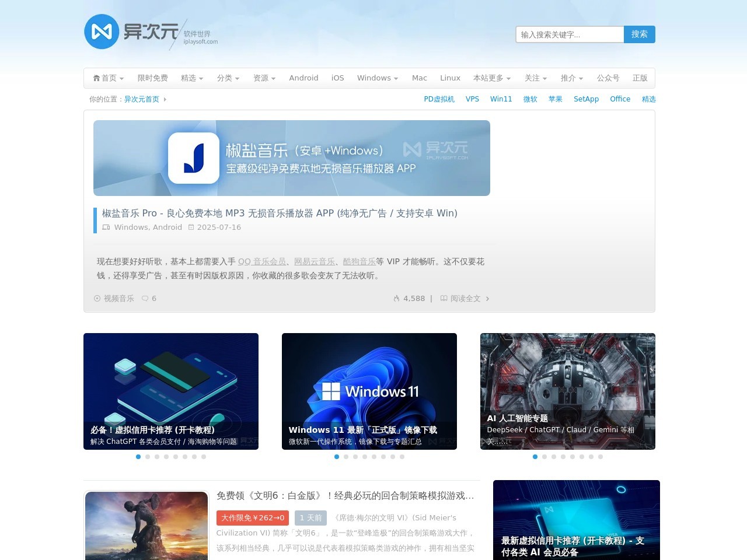Image resolution: width=747 pixels, height=560 pixels.
Task: Select fourth dot under Windows 11 carousel
Action: coord(365,457)
